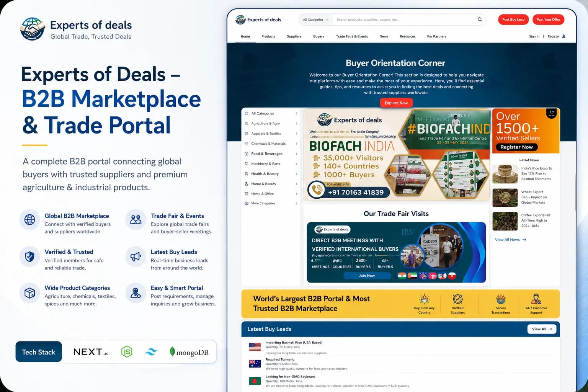Image resolution: width=588 pixels, height=392 pixels.
Task: Click the 24/7 Customer Support icon
Action: click(536, 299)
